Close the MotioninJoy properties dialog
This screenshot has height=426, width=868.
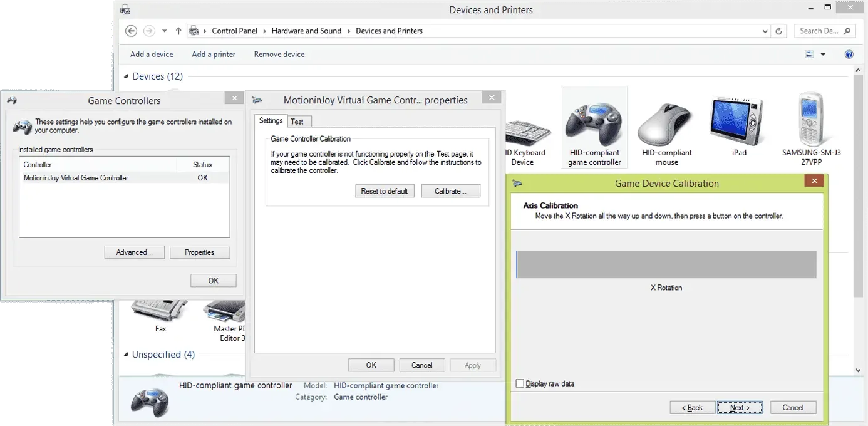(492, 98)
